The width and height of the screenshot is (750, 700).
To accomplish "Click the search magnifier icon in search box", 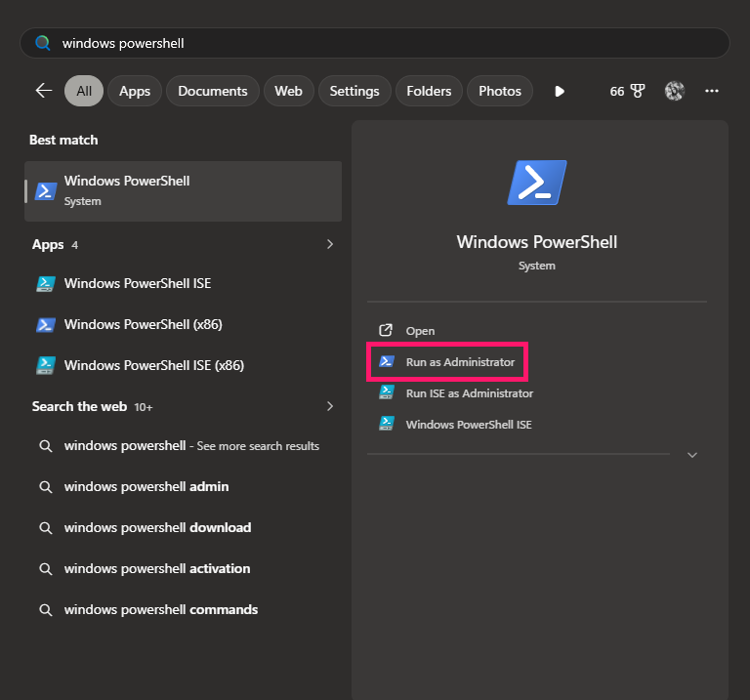I will (43, 43).
